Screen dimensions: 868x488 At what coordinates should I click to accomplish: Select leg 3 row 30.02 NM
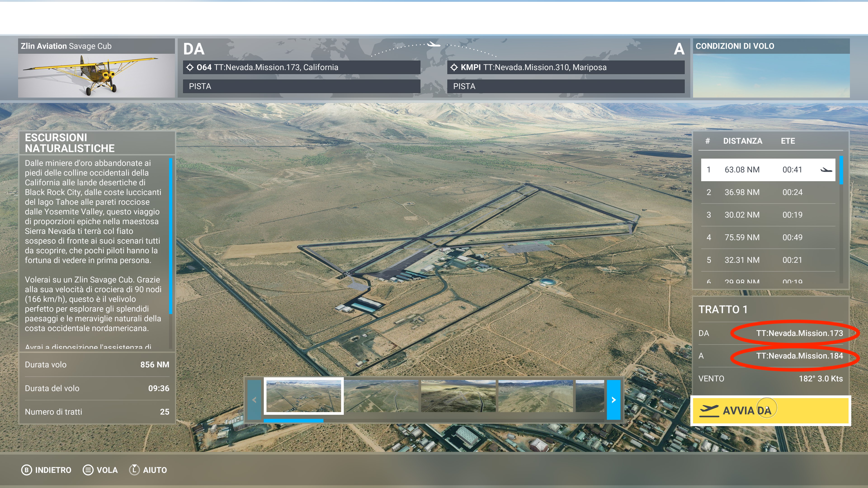click(x=768, y=215)
